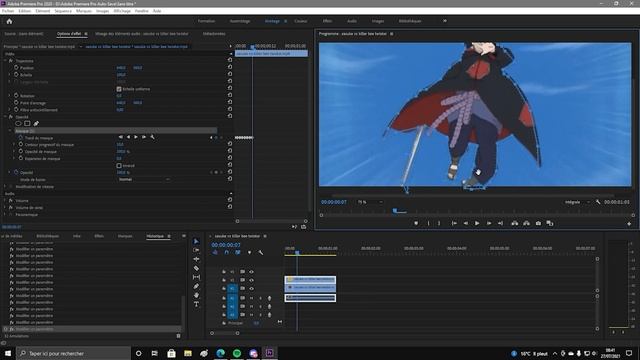This screenshot has height=360, width=640.
Task: Open the Couleur workspace
Action: 300,21
